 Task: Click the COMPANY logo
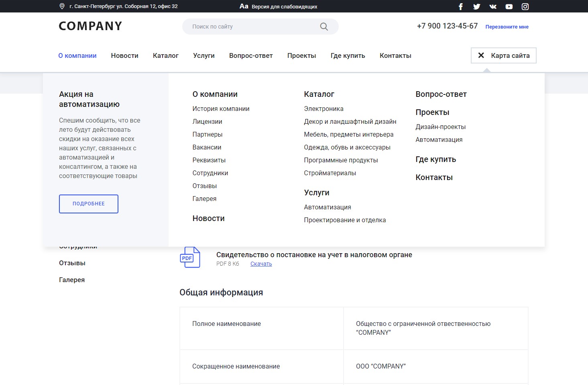(90, 26)
